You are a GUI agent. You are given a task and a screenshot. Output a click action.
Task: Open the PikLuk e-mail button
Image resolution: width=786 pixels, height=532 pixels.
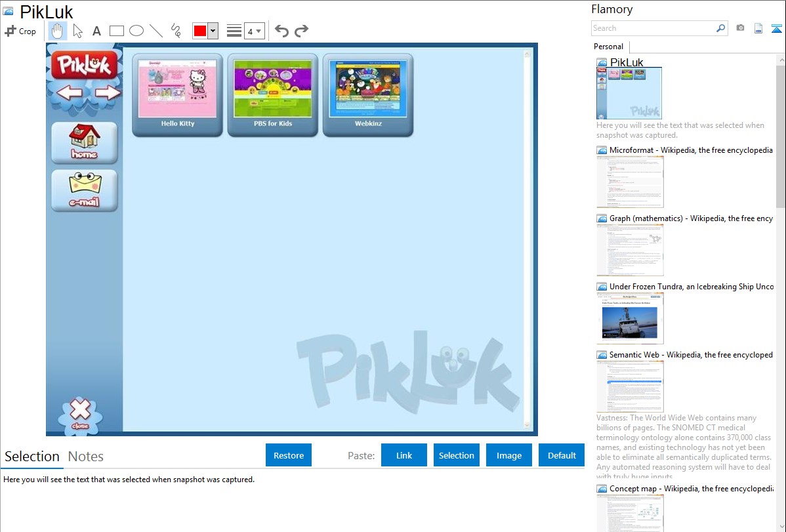pos(84,190)
